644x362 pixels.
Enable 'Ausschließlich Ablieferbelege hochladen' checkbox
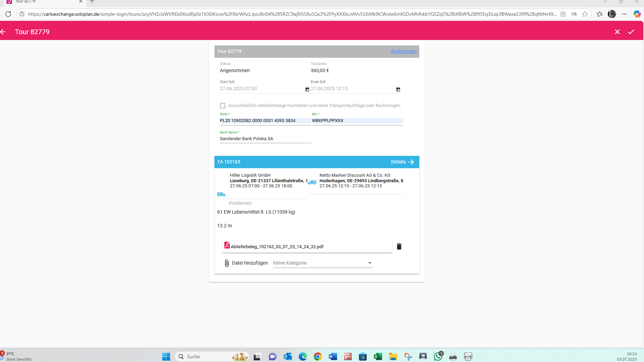coord(223,106)
